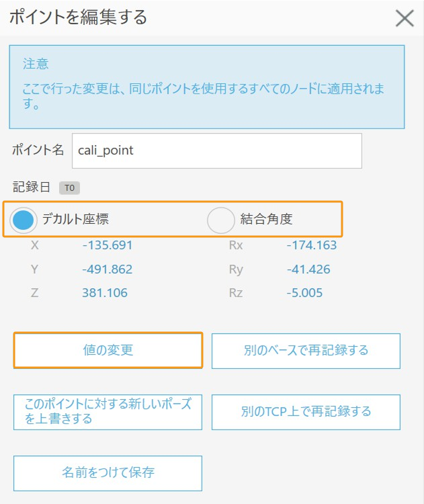Image resolution: width=424 pixels, height=504 pixels.
Task: Click the Z coordinate value 381.106
Action: coord(105,293)
